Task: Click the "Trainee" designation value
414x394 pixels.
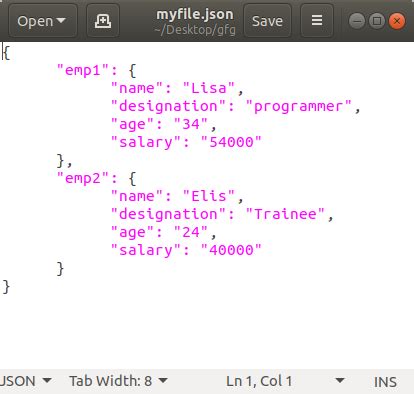Action: [285, 214]
